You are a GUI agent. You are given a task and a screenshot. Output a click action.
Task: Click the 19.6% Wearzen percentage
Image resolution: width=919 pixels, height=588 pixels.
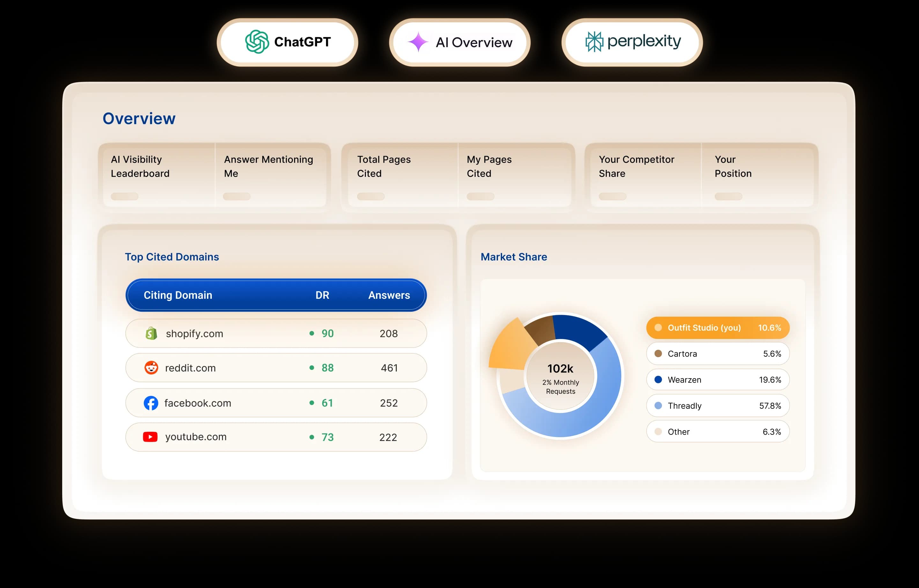pyautogui.click(x=770, y=380)
